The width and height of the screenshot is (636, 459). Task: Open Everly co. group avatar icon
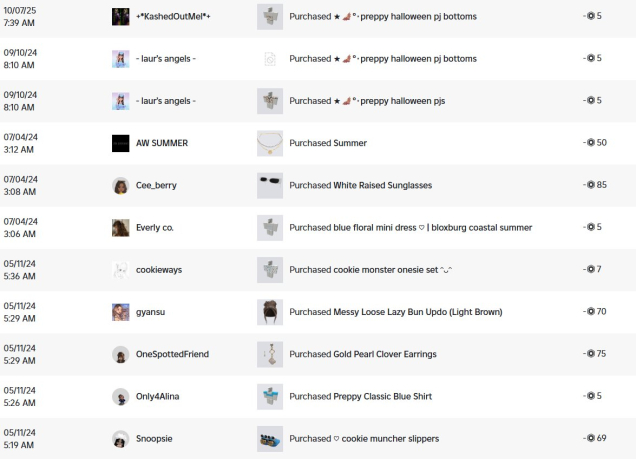point(120,228)
